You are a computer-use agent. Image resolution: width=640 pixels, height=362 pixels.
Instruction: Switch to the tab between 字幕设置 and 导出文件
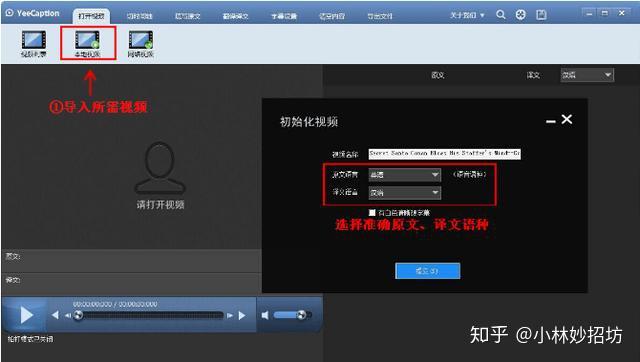(x=331, y=16)
